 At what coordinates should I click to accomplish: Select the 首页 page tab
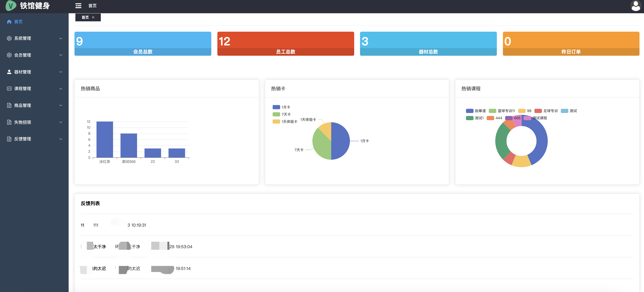85,17
